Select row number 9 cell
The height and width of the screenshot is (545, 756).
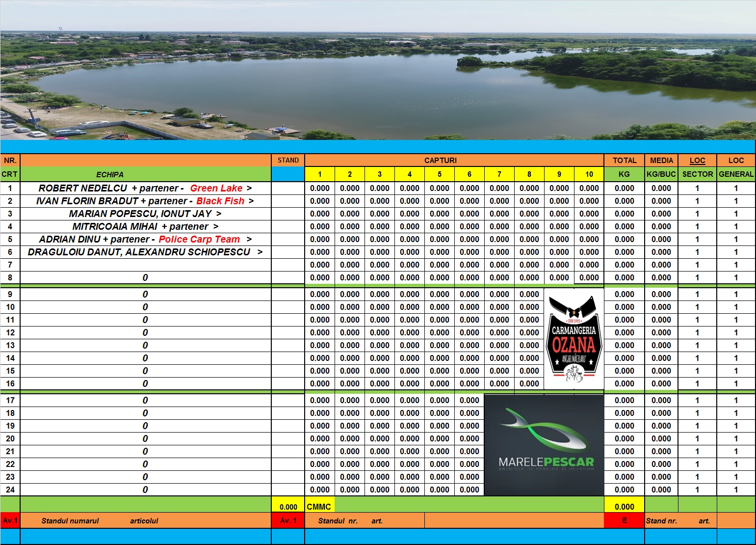[x=10, y=294]
